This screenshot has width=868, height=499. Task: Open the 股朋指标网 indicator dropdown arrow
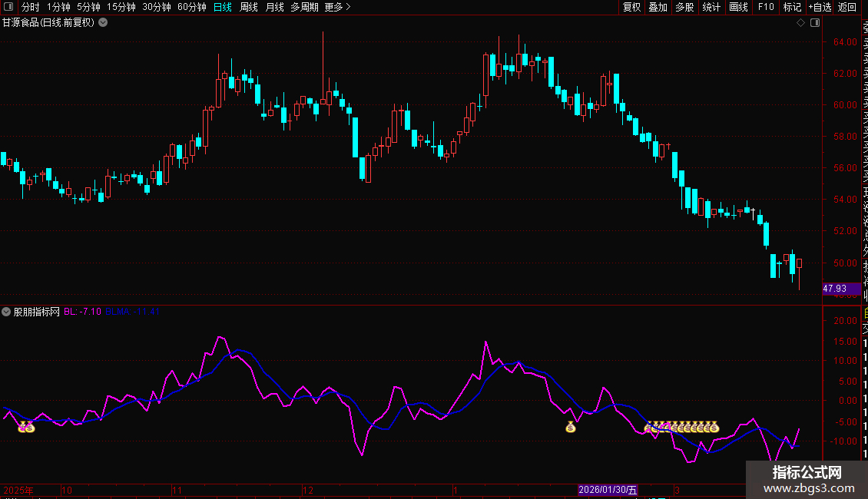click(x=6, y=312)
